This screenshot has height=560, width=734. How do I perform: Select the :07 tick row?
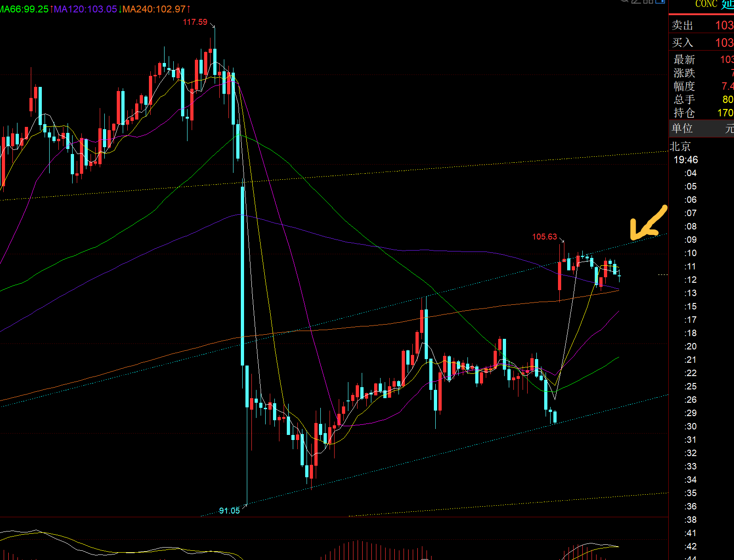coord(690,213)
